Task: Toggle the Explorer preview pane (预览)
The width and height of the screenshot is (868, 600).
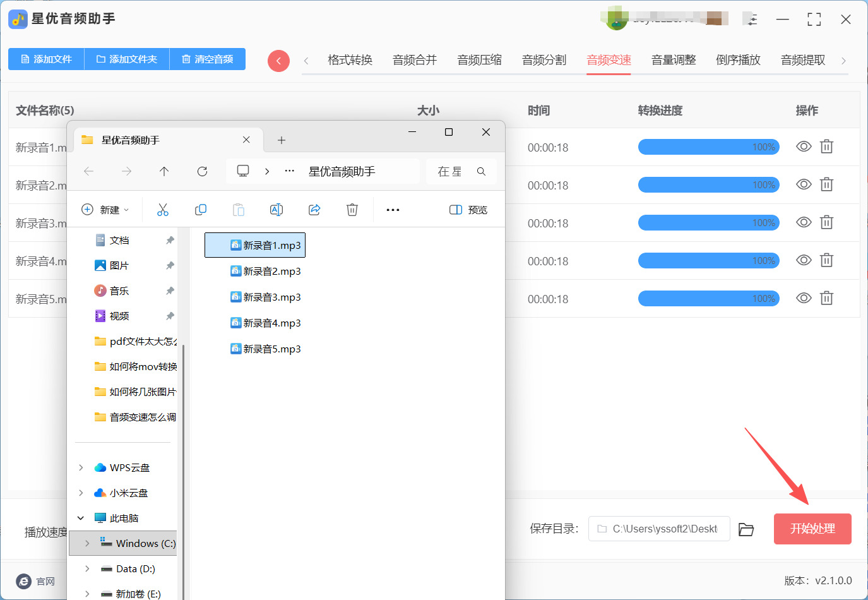Action: (468, 210)
